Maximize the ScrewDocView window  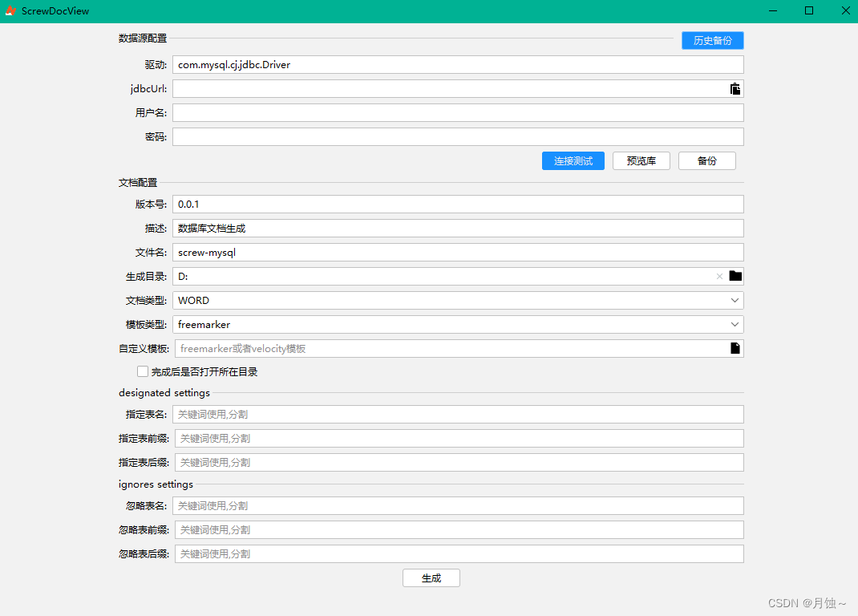point(809,11)
